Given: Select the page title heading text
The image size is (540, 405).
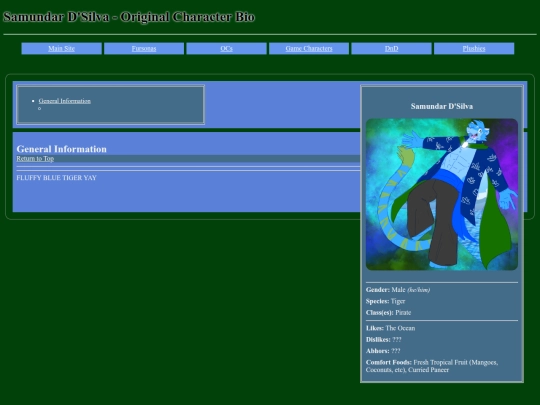Looking at the screenshot, I should (x=129, y=17).
